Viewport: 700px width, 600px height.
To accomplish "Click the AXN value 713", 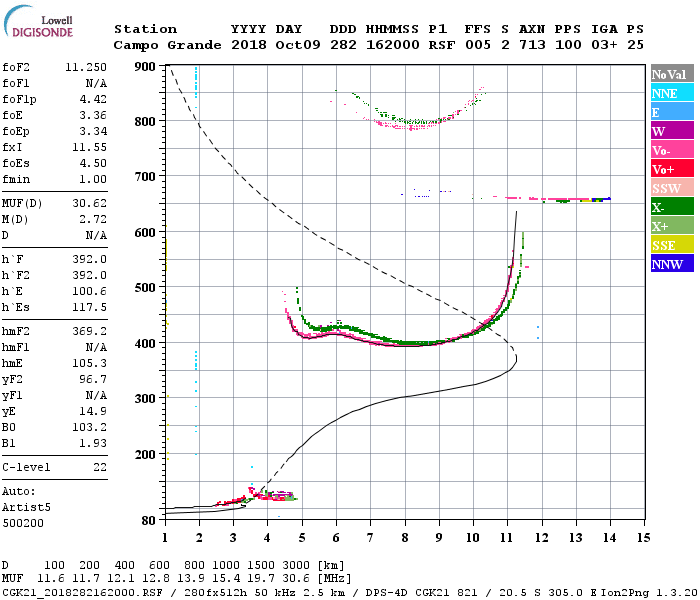I will (x=532, y=45).
